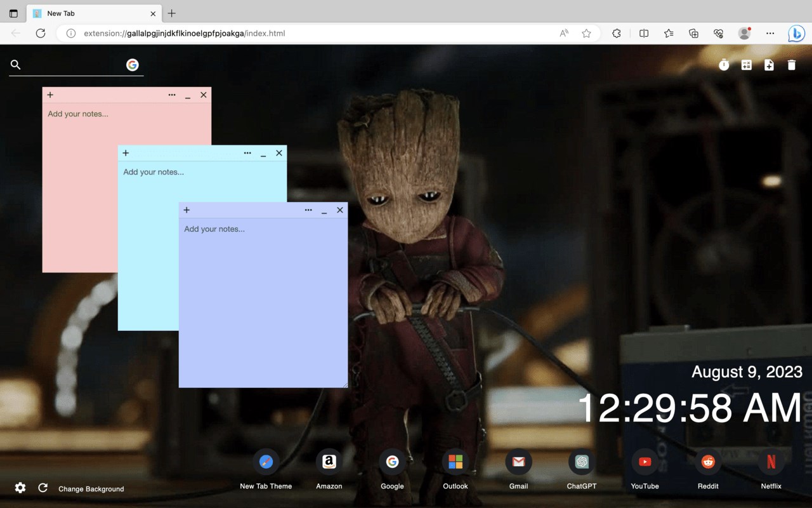Close the purple sticky note

pyautogui.click(x=340, y=210)
